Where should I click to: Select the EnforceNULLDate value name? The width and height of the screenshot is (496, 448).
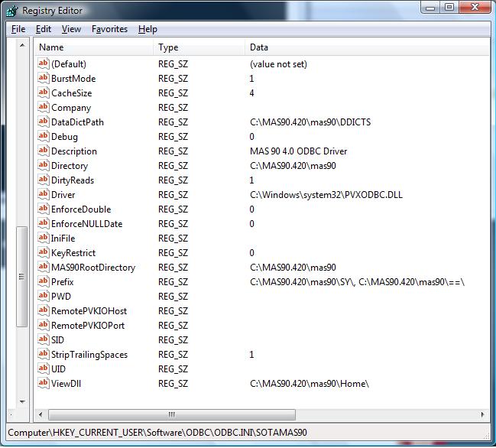pyautogui.click(x=86, y=224)
